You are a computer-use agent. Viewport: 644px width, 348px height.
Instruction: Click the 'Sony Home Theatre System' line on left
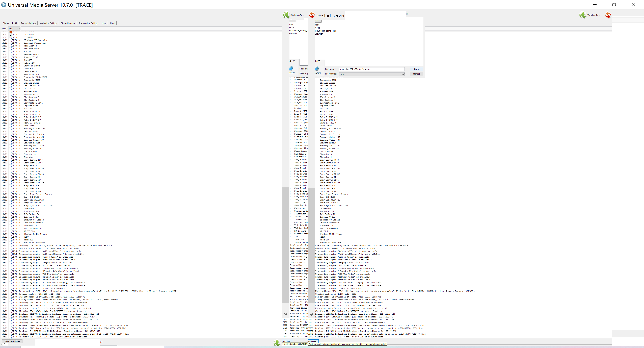coord(38,194)
